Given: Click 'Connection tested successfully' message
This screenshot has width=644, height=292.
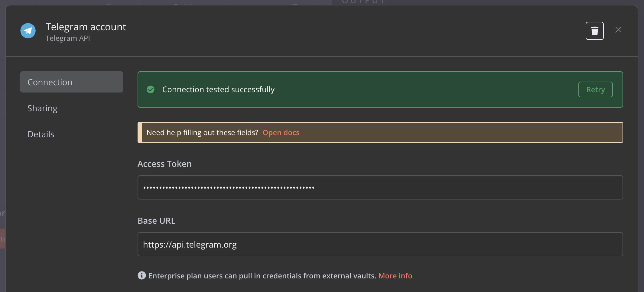Looking at the screenshot, I should pos(218,89).
